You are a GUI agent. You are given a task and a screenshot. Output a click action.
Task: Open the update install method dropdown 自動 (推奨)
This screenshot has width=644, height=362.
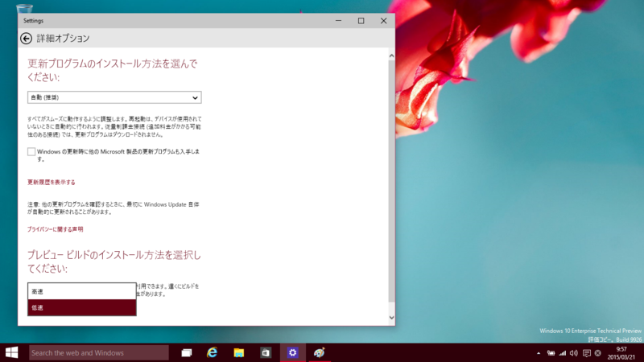[114, 97]
